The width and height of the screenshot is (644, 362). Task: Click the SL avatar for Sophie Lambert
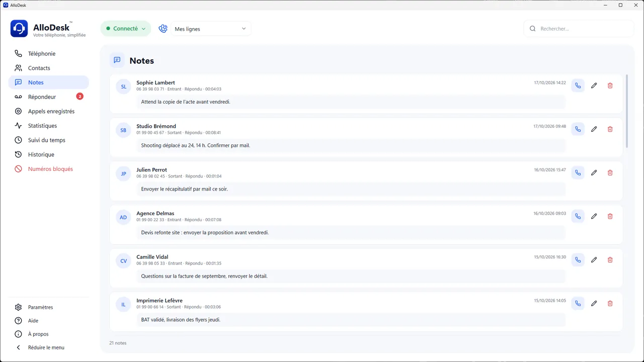pyautogui.click(x=123, y=86)
